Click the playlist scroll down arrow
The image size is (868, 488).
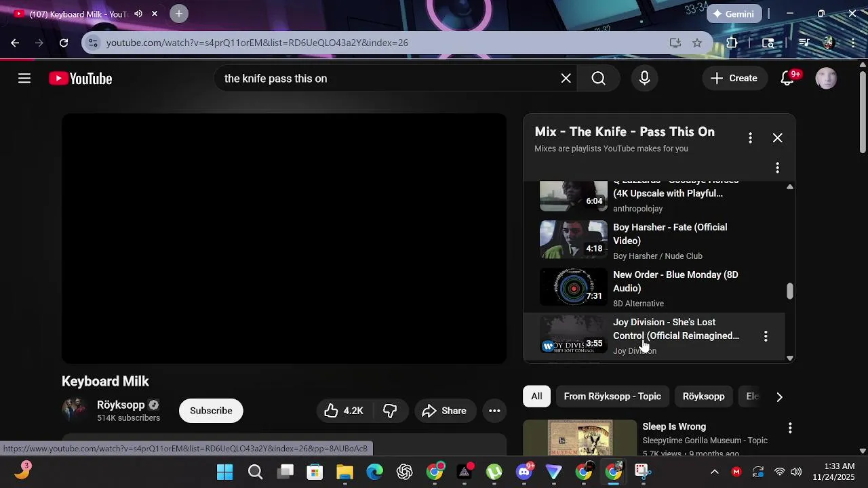click(789, 358)
